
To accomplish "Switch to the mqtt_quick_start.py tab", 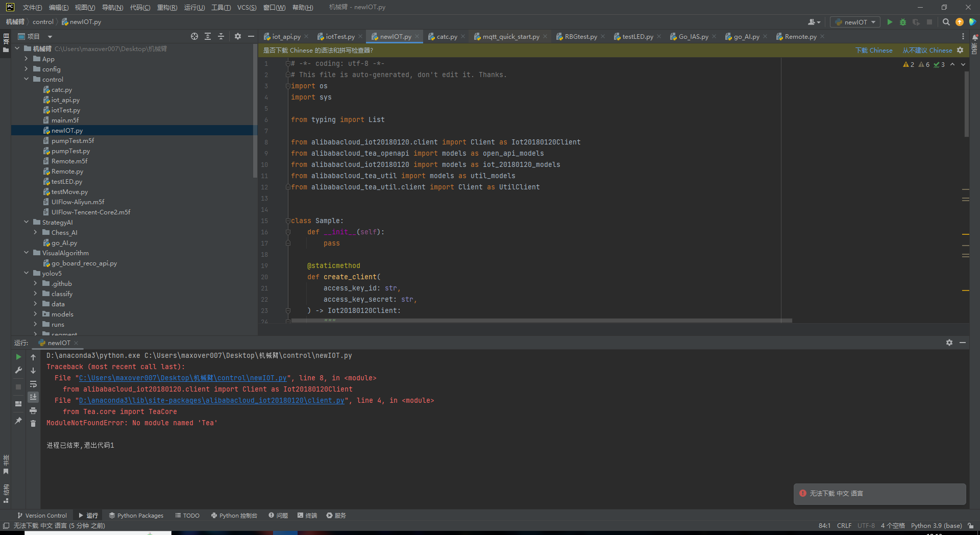I will click(511, 36).
